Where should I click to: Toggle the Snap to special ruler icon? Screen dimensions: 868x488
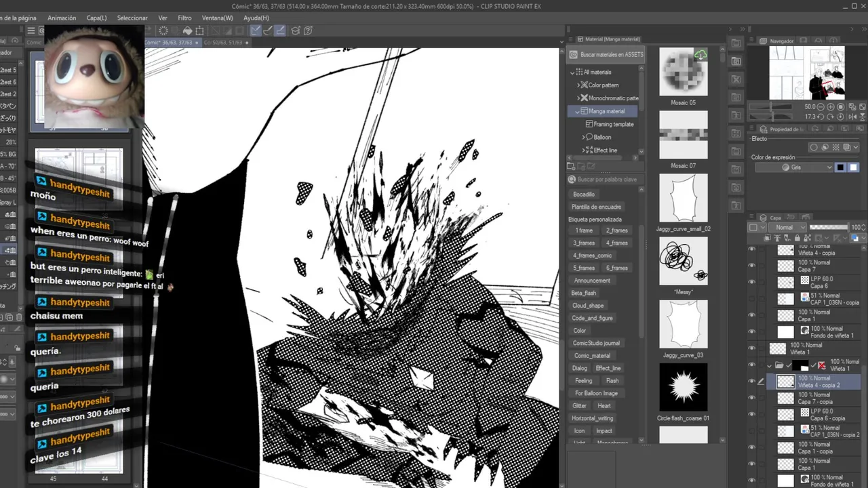(267, 30)
